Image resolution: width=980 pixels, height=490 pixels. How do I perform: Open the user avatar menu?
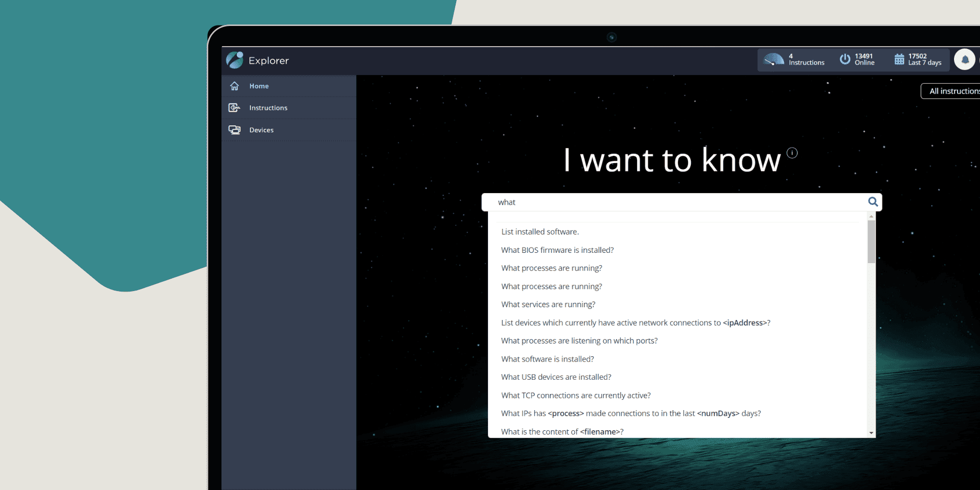click(978, 59)
